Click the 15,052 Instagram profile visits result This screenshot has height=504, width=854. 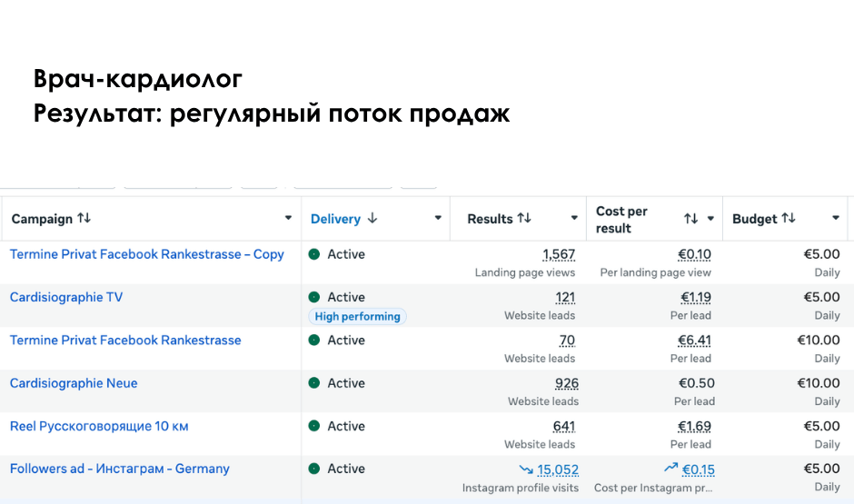click(x=558, y=469)
